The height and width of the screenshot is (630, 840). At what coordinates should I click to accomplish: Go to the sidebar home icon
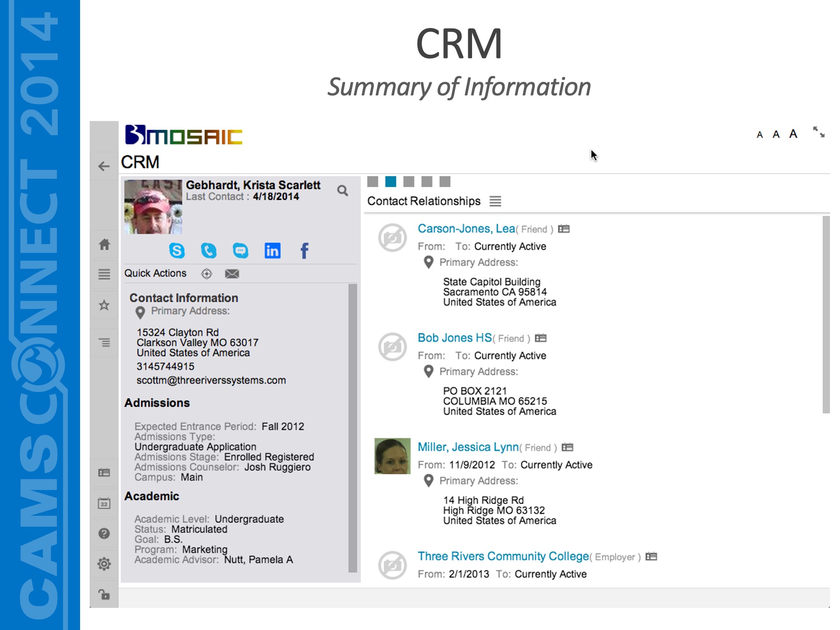tap(104, 245)
